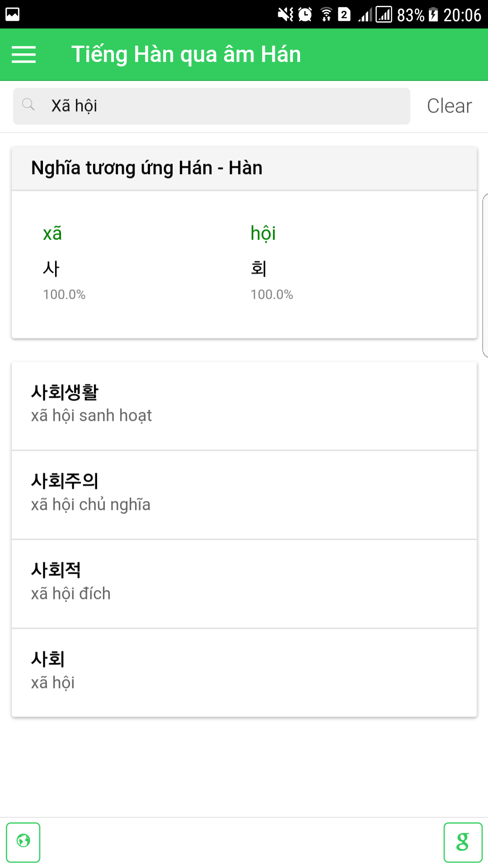This screenshot has width=488, height=868.
Task: Focus the search field containing Xã hội
Action: pyautogui.click(x=211, y=106)
